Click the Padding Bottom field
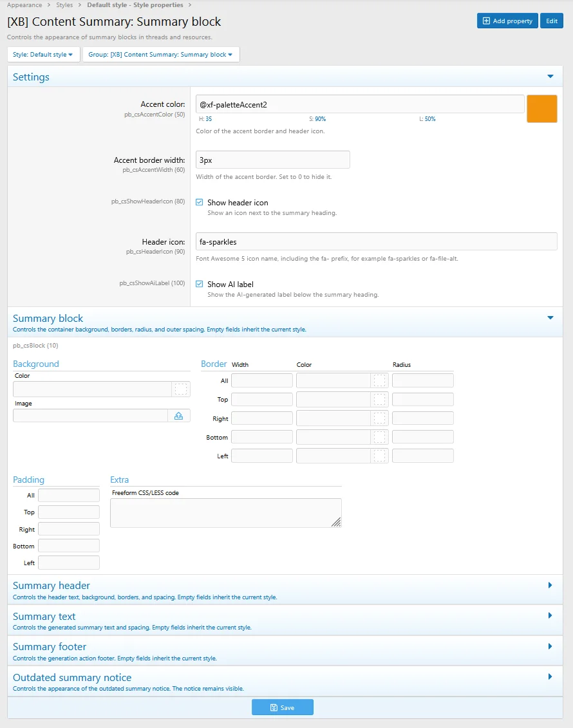This screenshot has width=573, height=728. [69, 546]
